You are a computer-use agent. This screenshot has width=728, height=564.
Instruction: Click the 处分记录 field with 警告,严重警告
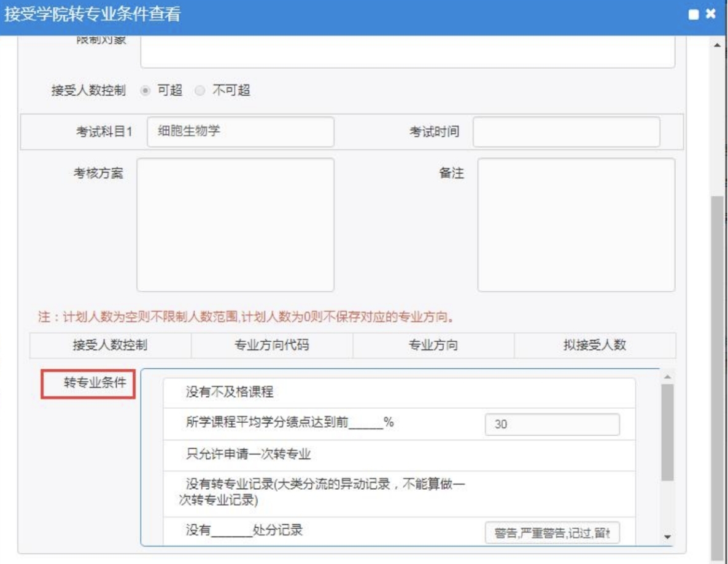tap(552, 533)
